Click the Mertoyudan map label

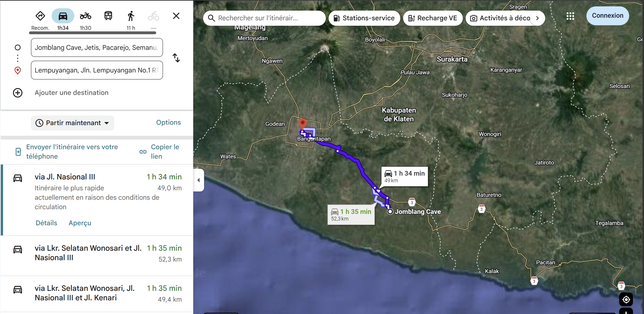coord(252,38)
